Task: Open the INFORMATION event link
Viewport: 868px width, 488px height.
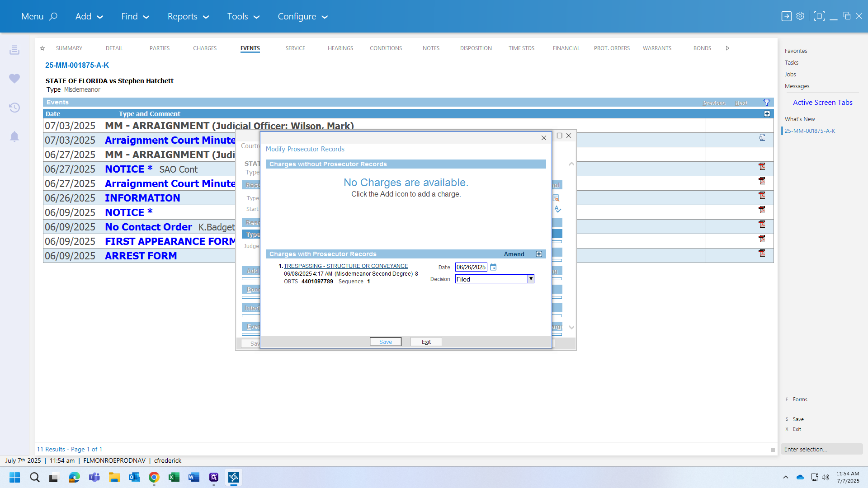Action: tap(142, 198)
